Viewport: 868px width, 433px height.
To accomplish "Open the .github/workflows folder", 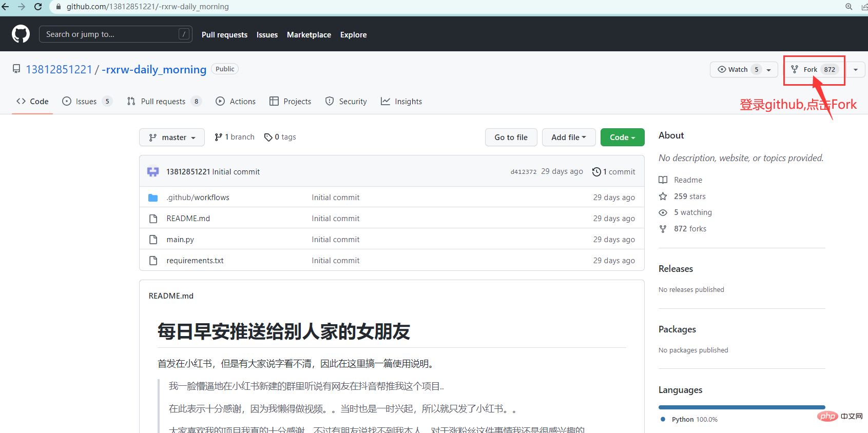I will tap(198, 198).
